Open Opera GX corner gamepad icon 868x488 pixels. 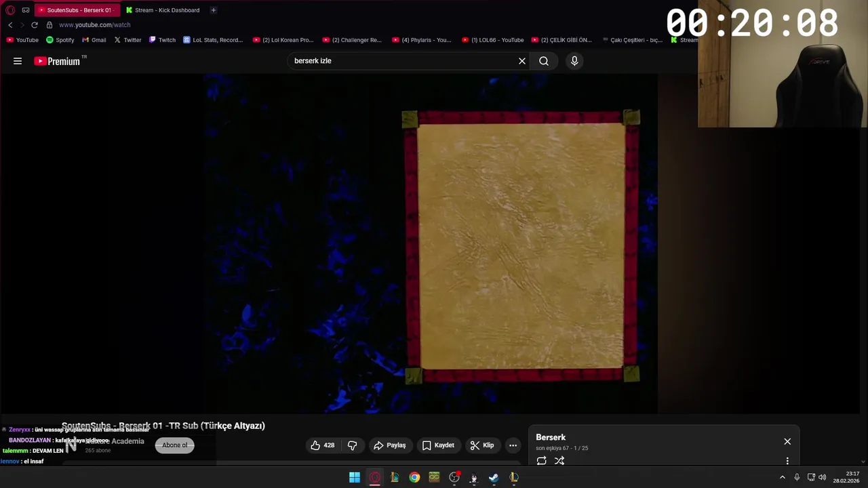click(x=26, y=10)
